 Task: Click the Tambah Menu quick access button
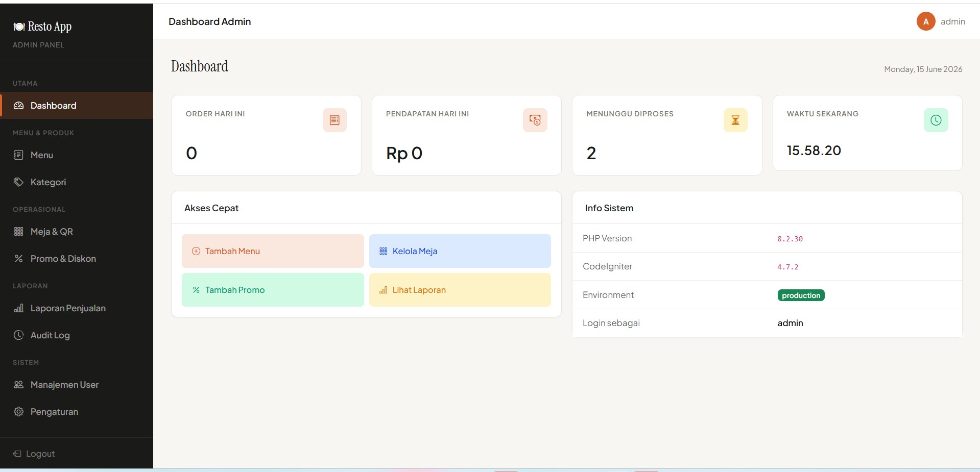click(x=273, y=251)
